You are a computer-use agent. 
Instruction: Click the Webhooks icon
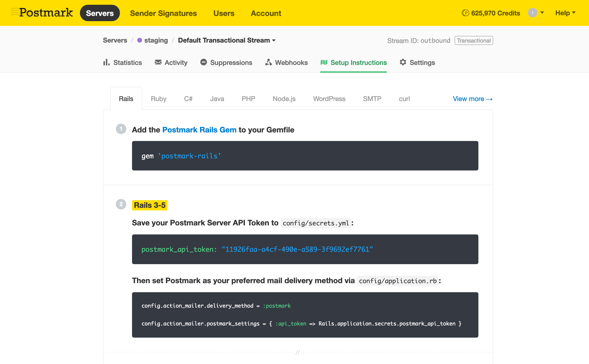[x=269, y=62]
